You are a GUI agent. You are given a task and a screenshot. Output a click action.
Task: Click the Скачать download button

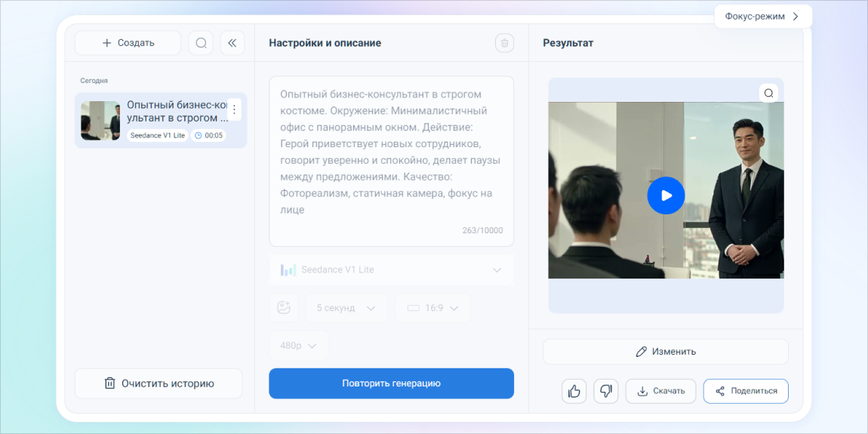(660, 392)
